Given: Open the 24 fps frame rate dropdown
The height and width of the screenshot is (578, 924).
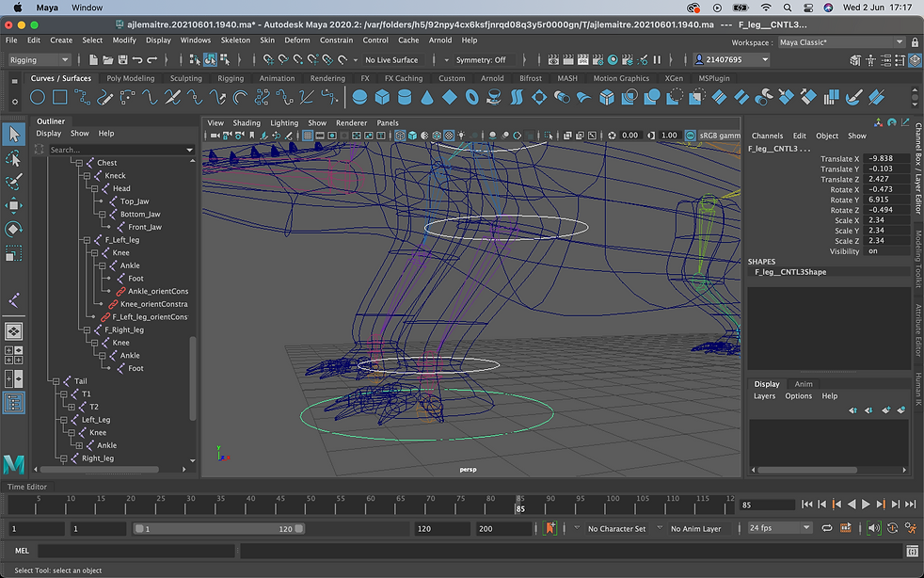Looking at the screenshot, I should (780, 528).
